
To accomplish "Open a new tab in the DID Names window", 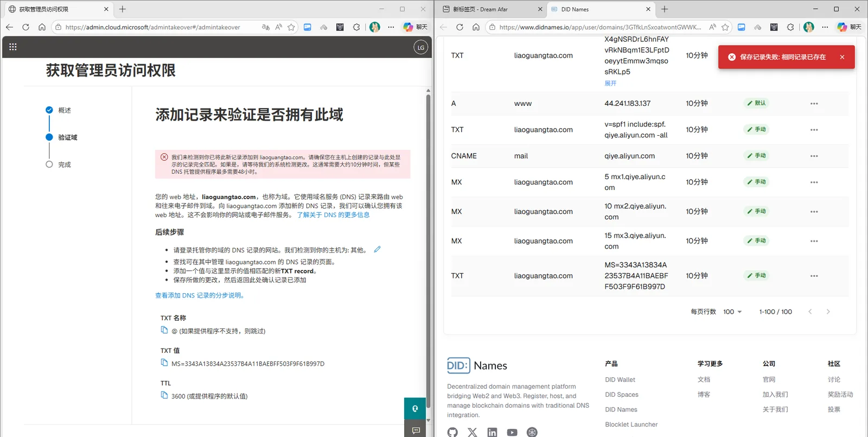I will pyautogui.click(x=665, y=9).
